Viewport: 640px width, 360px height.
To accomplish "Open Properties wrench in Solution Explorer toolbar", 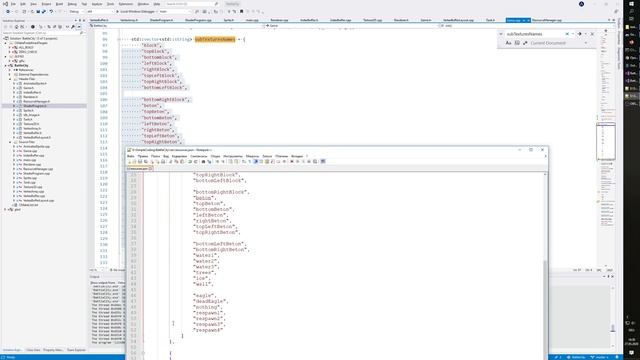I will tap(73, 27).
